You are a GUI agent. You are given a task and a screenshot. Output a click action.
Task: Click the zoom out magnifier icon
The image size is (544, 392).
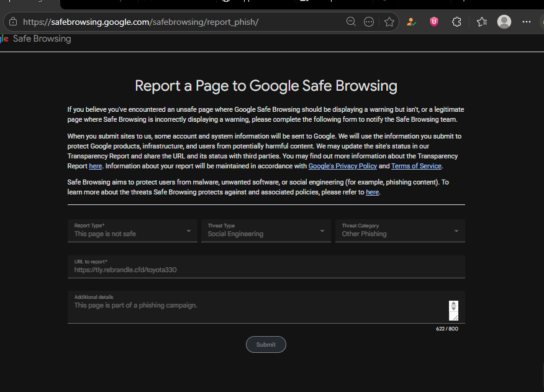[x=351, y=22]
